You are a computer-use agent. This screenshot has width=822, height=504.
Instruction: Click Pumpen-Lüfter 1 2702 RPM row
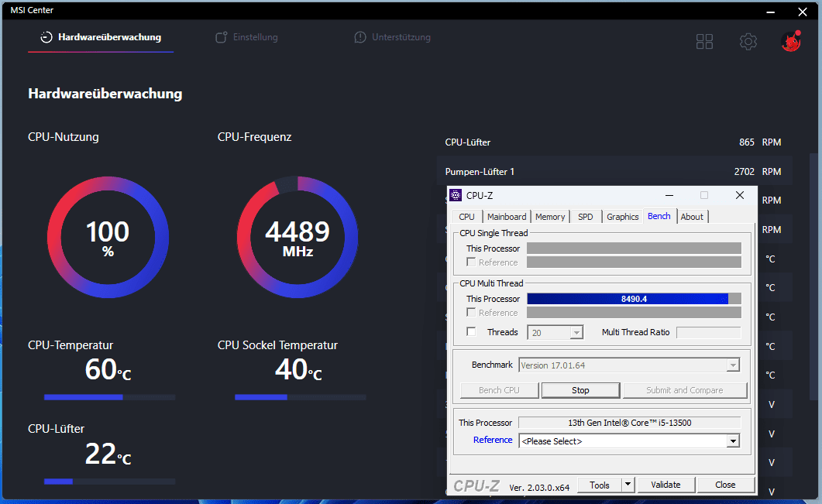pos(613,171)
